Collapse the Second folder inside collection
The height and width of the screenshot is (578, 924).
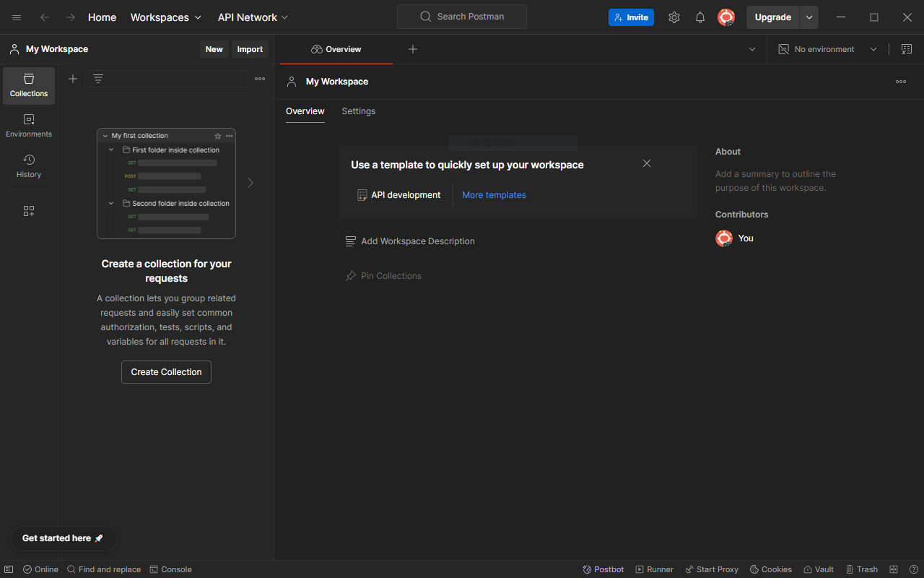111,204
